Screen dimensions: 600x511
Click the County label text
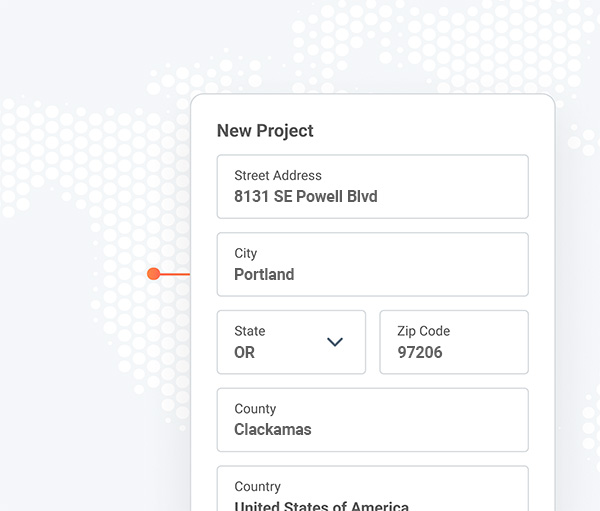[255, 409]
